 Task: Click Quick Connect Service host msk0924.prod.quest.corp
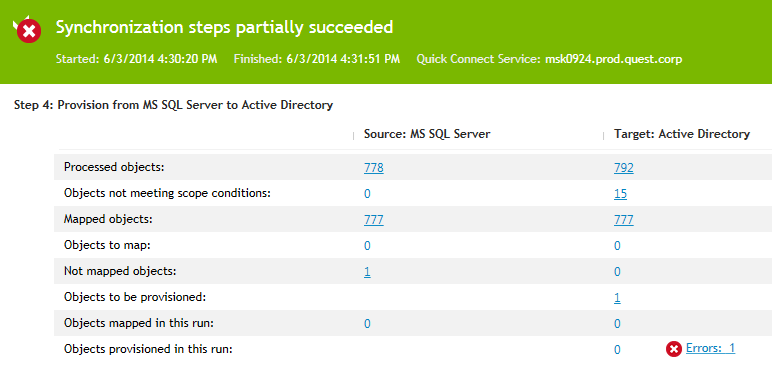click(613, 59)
